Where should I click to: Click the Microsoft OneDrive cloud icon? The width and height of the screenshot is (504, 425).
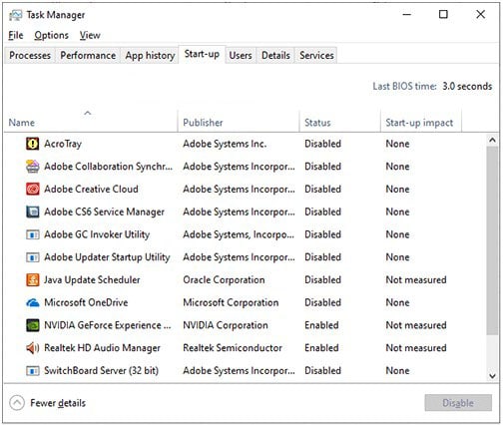click(32, 302)
